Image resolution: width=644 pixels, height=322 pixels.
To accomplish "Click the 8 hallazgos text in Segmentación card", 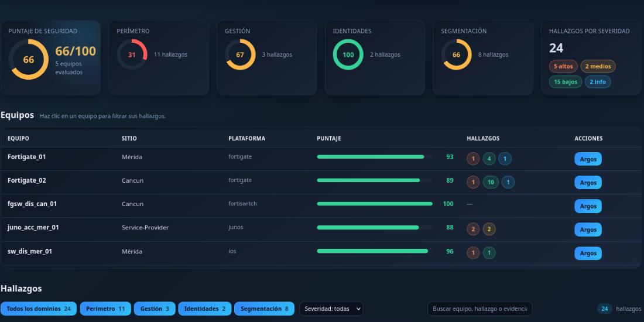I will coord(494,54).
